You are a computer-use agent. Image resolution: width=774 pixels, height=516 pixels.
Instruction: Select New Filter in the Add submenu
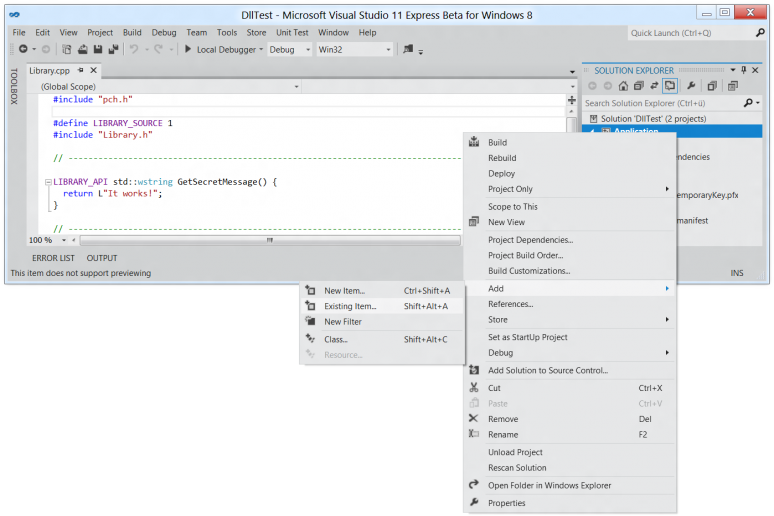[x=383, y=321]
